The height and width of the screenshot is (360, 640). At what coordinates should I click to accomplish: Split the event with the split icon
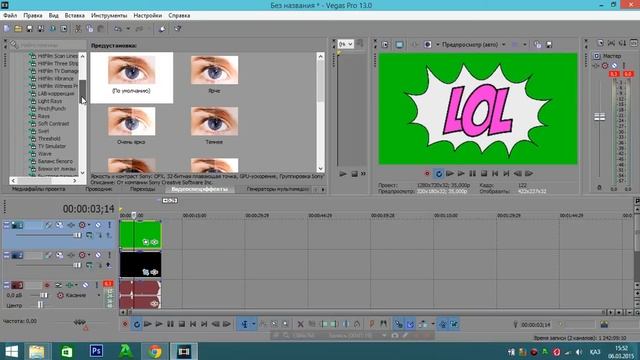tap(345, 324)
